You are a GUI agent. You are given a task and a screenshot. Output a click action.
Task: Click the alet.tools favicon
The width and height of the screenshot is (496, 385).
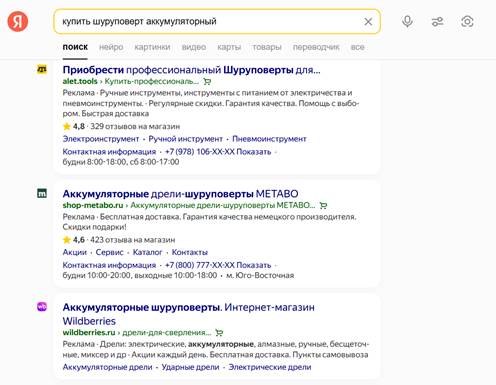[x=42, y=69]
